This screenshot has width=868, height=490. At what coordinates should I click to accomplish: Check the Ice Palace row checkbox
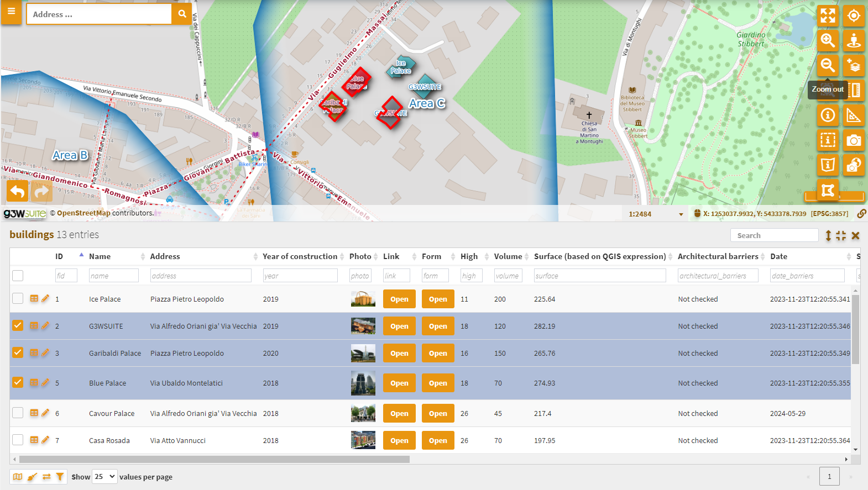click(x=18, y=298)
